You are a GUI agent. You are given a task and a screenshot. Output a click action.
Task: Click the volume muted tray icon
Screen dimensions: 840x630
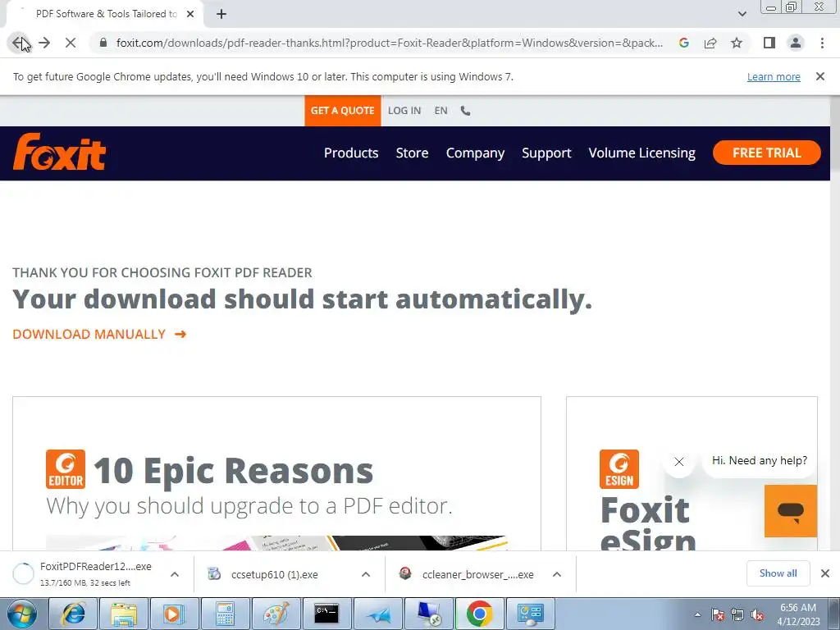(x=757, y=614)
